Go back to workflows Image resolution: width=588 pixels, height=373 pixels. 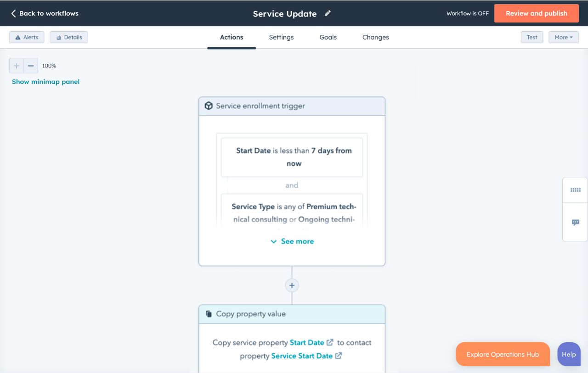(45, 13)
